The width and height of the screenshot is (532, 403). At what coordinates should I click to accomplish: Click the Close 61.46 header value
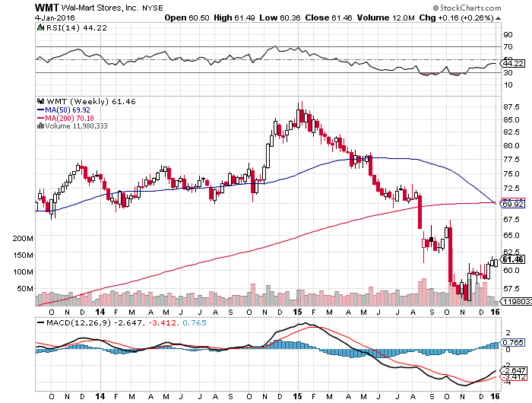[x=328, y=17]
